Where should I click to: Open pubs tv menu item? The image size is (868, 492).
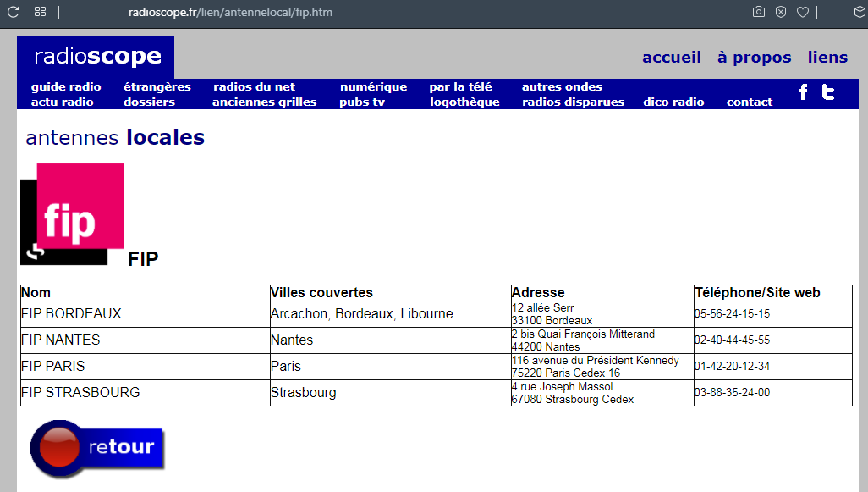click(x=362, y=102)
